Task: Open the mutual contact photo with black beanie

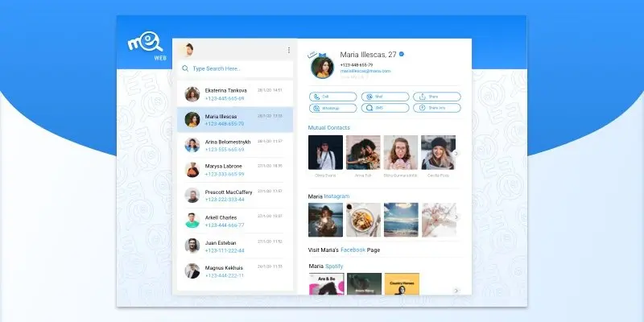Action: coord(438,152)
